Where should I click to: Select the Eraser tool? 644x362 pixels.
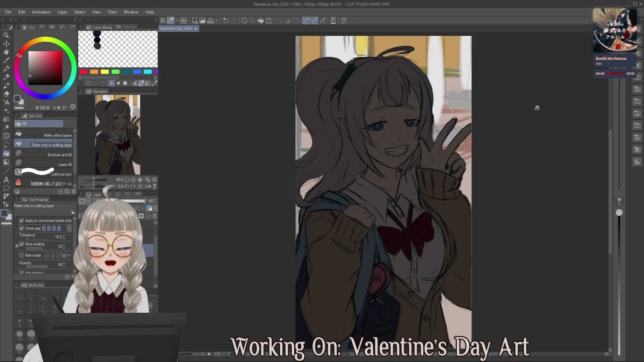6,94
